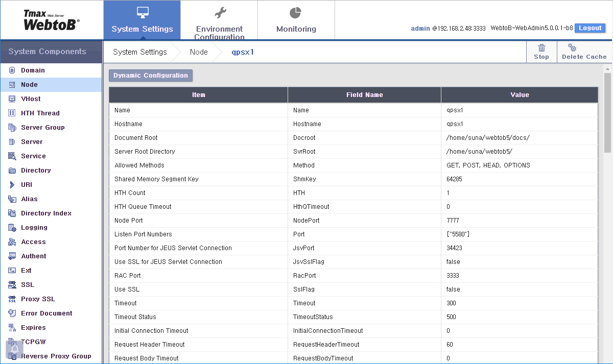
Task: Click the Expires sidebar icon
Action: [x=12, y=328]
